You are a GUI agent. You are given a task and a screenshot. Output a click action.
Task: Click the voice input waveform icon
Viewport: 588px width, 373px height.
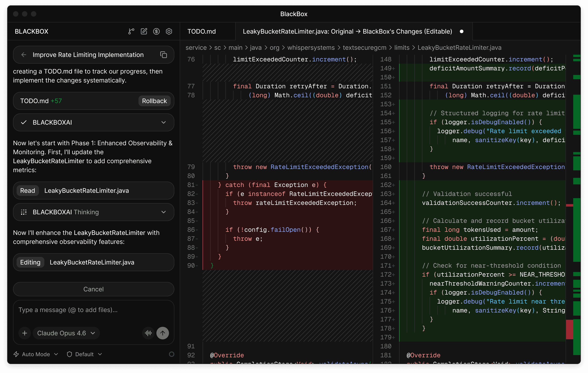pos(148,333)
